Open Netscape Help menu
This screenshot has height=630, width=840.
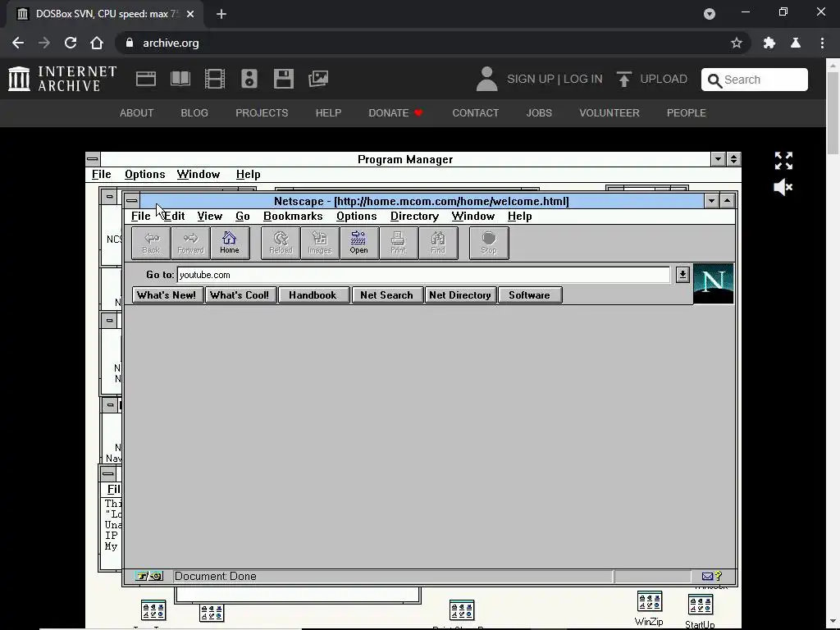tap(519, 216)
